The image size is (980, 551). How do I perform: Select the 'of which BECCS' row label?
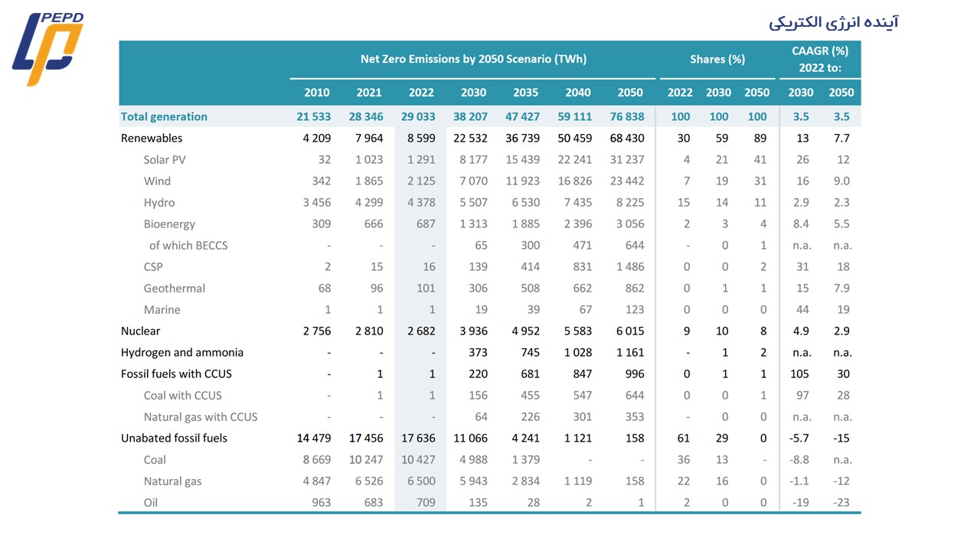pyautogui.click(x=188, y=245)
